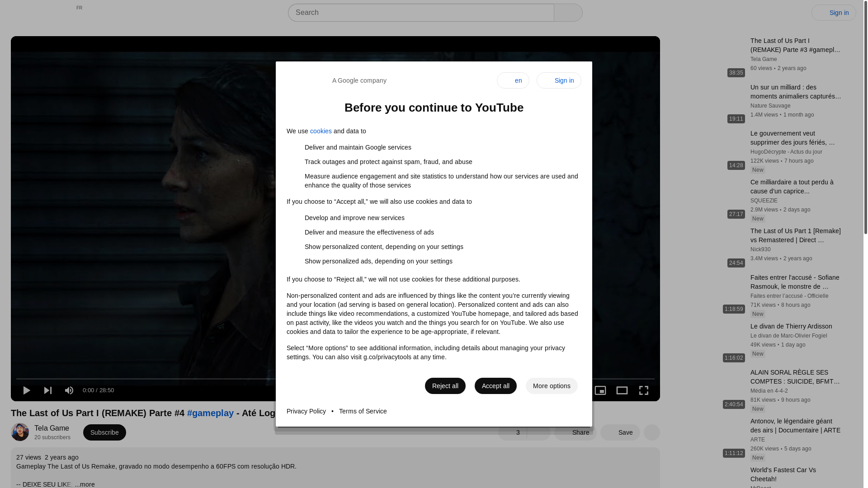Click thumbnail with 19:11 duration

tap(708, 103)
